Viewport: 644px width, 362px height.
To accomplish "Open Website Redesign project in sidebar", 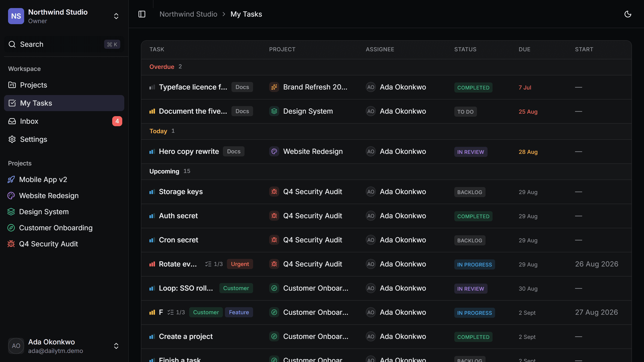I will coord(64,196).
